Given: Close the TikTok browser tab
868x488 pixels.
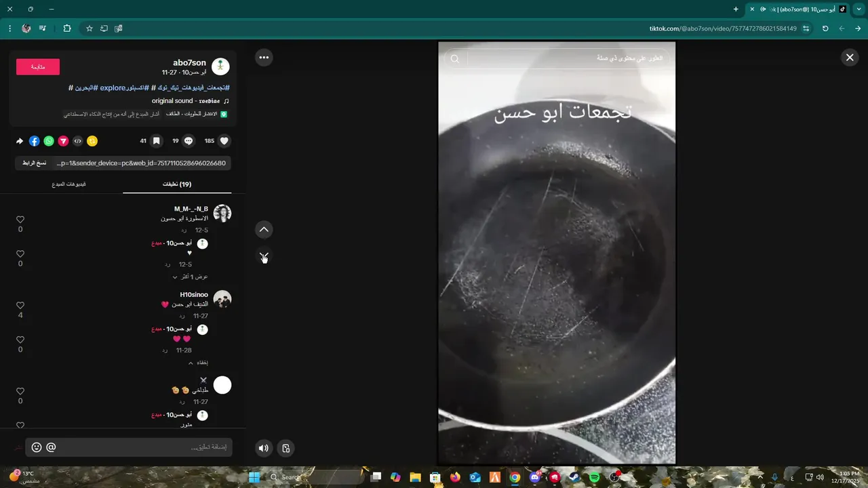Looking at the screenshot, I should pyautogui.click(x=752, y=9).
